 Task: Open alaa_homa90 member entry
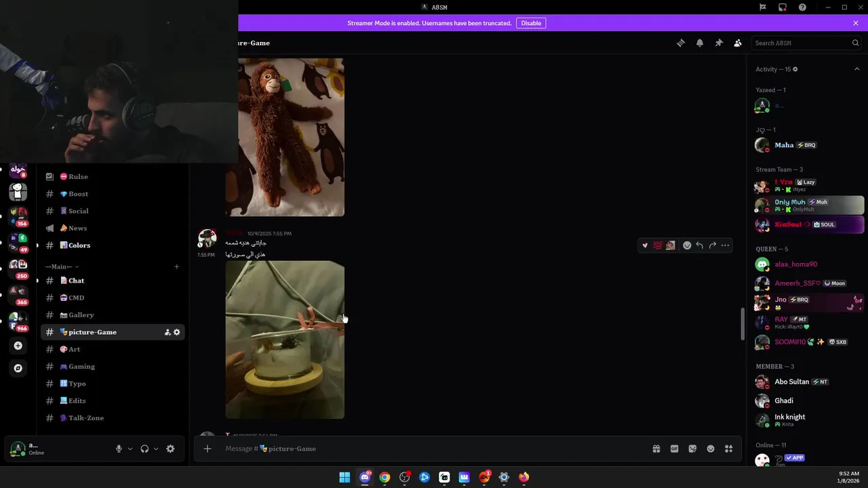[x=808, y=264]
